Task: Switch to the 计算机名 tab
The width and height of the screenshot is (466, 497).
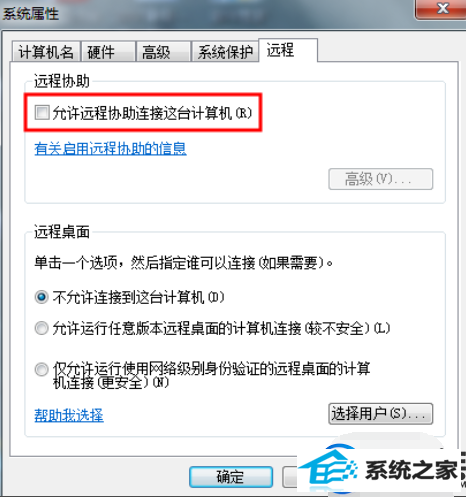Action: tap(46, 52)
